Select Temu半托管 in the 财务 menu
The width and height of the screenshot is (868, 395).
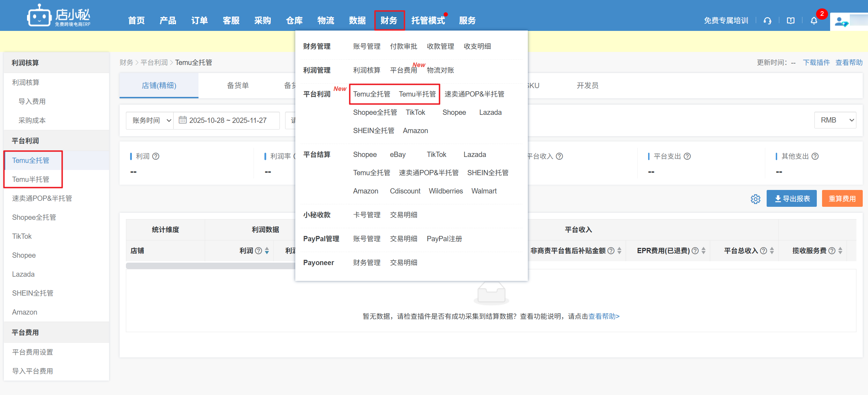(417, 94)
